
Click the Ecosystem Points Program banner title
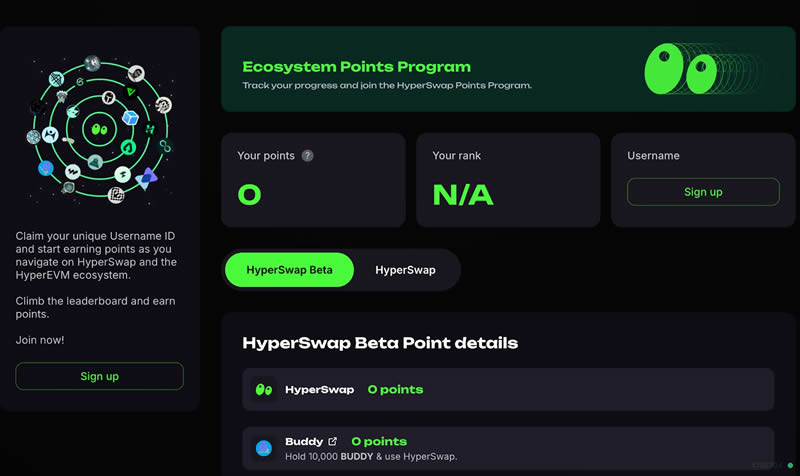(356, 67)
